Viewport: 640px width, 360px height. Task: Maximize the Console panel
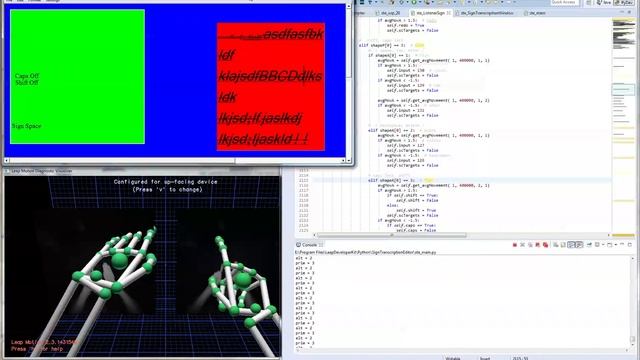[630, 245]
